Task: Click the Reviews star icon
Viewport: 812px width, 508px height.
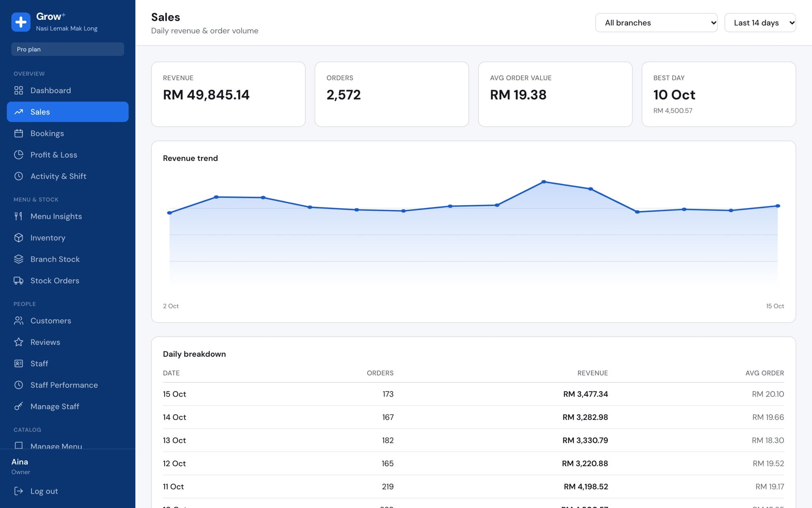Action: [19, 342]
